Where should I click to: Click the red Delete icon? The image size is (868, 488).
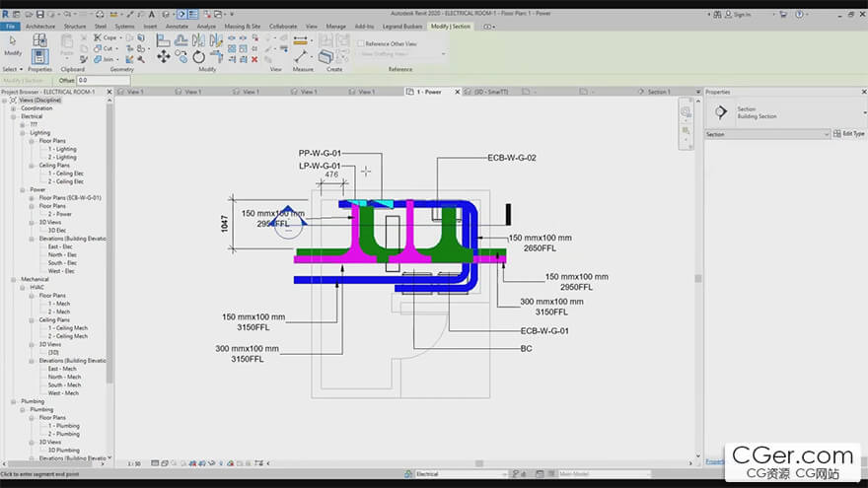point(254,58)
